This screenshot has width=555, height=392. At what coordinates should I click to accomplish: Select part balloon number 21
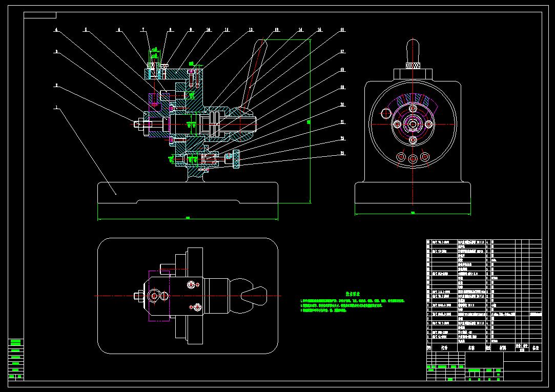(x=342, y=122)
